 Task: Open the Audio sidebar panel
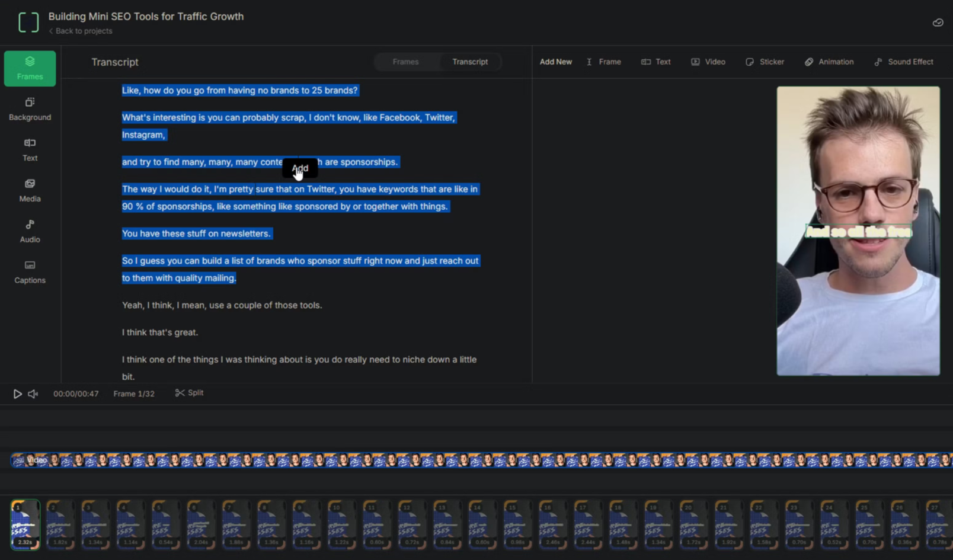point(30,231)
